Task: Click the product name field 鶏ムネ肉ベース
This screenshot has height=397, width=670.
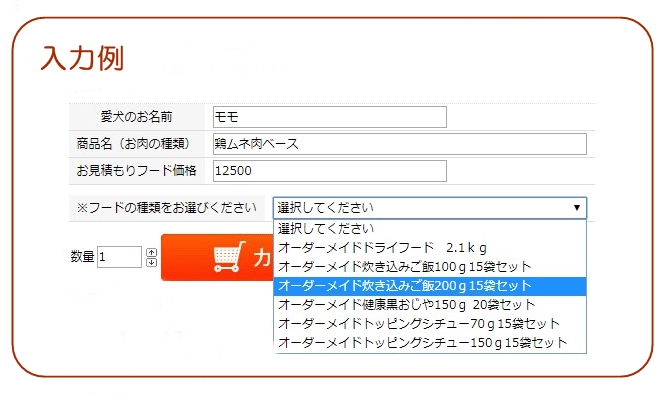Action: pos(400,144)
